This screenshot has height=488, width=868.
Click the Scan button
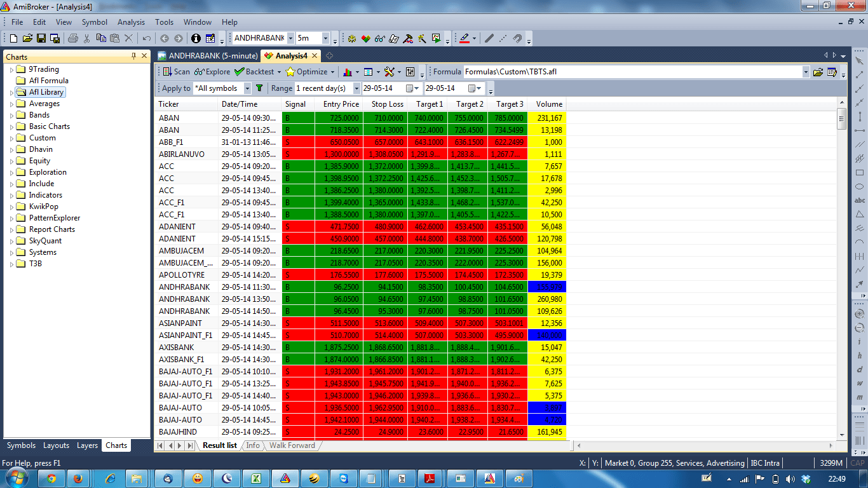pyautogui.click(x=176, y=72)
